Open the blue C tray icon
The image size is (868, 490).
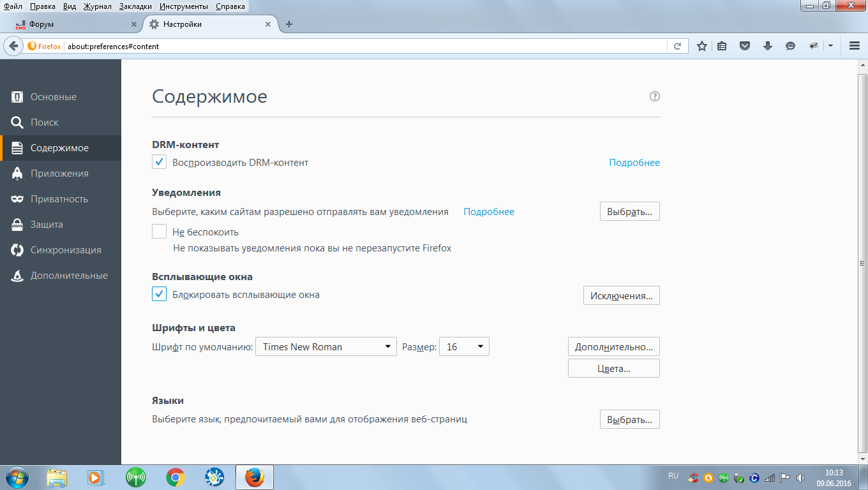tap(754, 477)
